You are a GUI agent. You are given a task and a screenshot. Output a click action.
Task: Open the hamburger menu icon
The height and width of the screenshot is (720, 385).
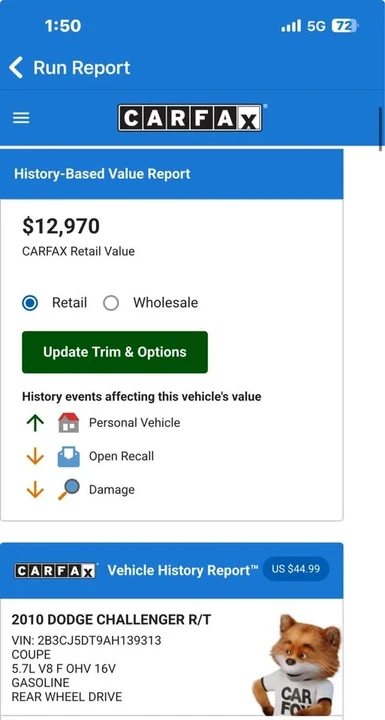(x=21, y=118)
